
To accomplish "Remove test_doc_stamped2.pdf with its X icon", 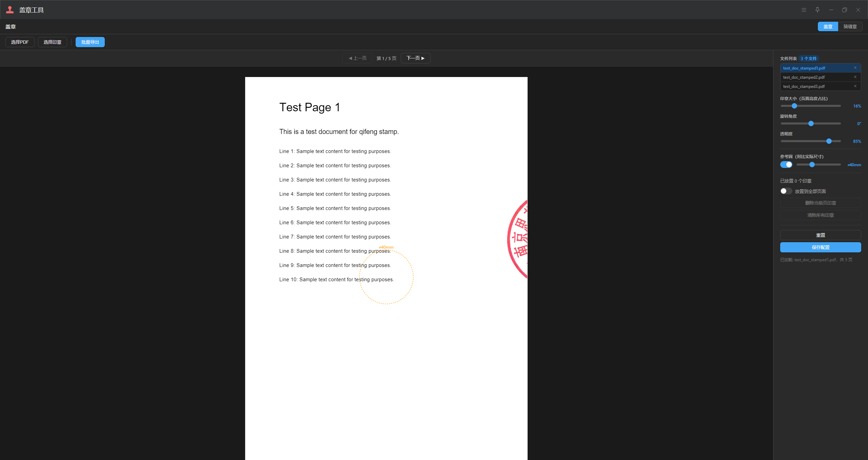I will point(855,77).
